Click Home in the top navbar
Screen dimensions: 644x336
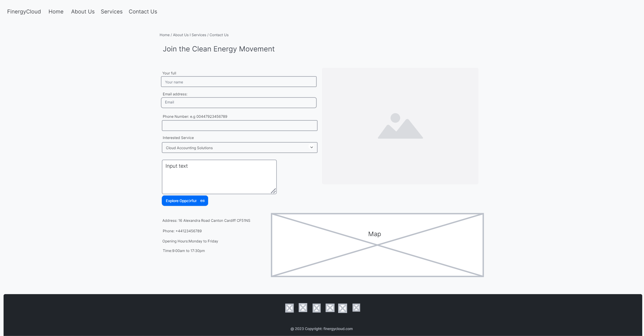click(56, 12)
